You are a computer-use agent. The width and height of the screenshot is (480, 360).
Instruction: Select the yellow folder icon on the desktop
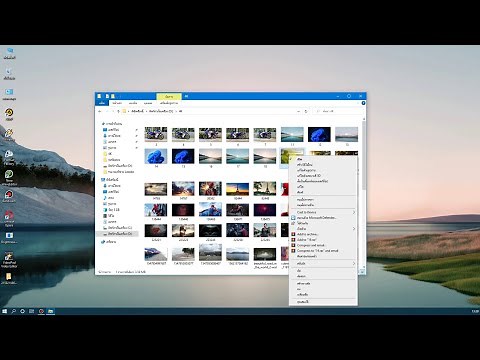click(x=9, y=276)
